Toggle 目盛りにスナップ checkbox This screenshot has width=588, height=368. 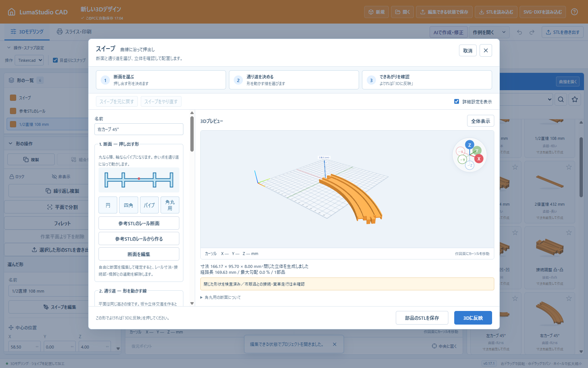[55, 60]
